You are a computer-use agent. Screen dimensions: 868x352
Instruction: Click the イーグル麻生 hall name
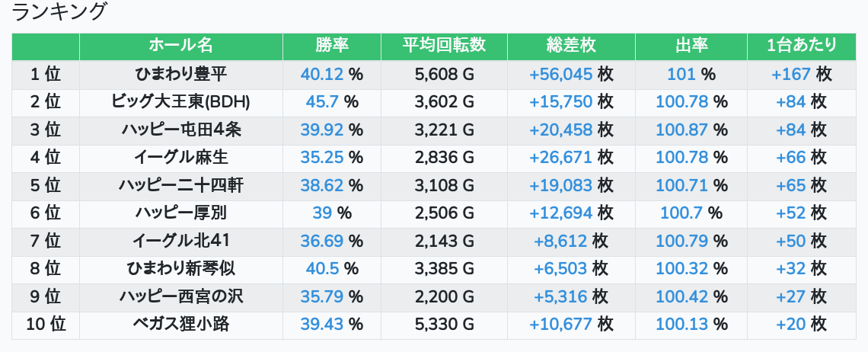180,158
